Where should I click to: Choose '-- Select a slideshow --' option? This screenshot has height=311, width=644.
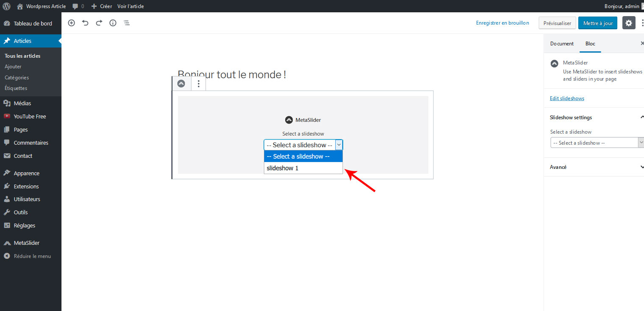(303, 157)
